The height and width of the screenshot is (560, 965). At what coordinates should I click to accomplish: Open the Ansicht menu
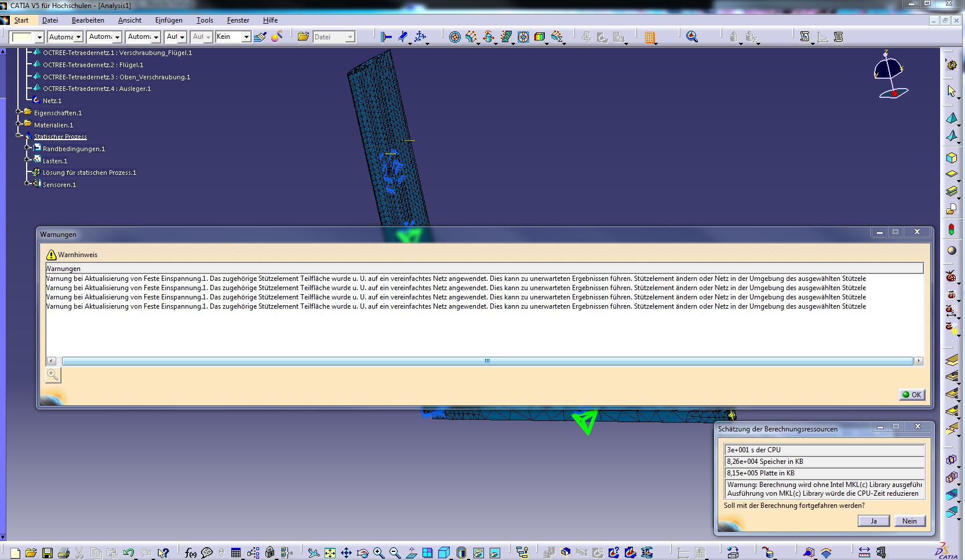tap(130, 20)
